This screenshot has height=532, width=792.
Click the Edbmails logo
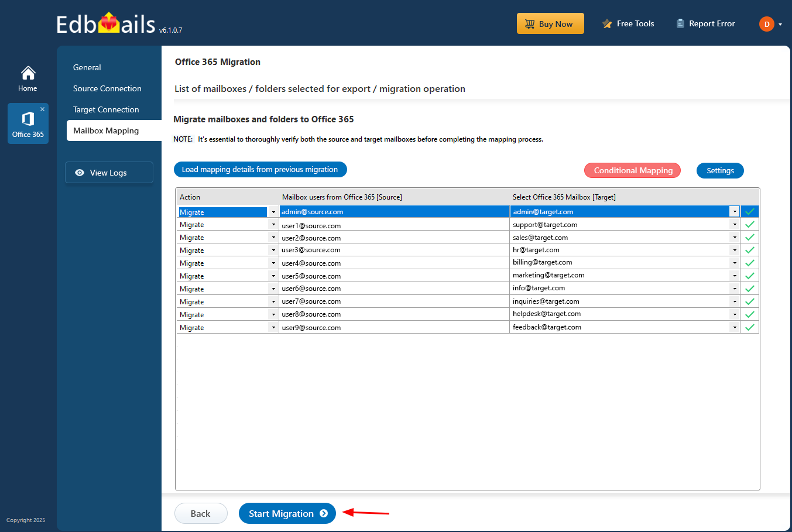[x=106, y=24]
